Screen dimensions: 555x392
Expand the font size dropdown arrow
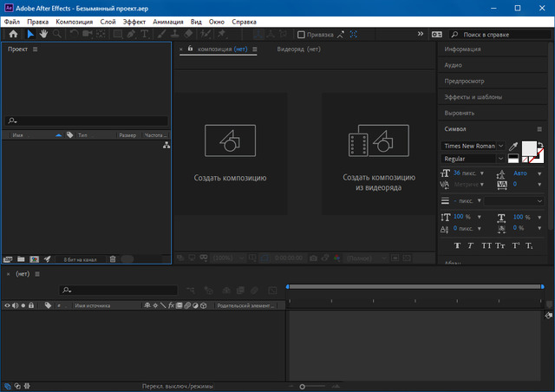click(x=482, y=173)
